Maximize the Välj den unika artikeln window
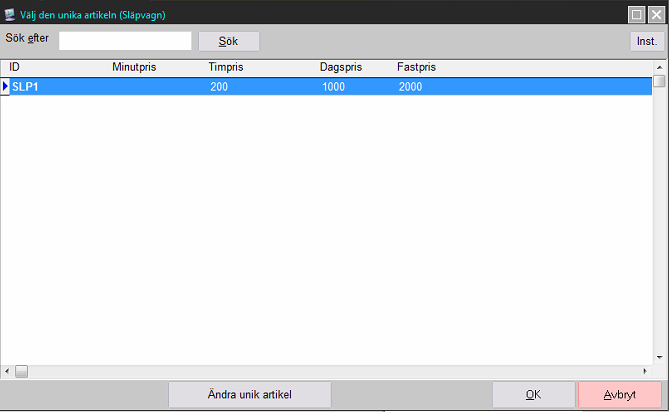Screen dimensions: 669x412 pyautogui.click(x=636, y=14)
